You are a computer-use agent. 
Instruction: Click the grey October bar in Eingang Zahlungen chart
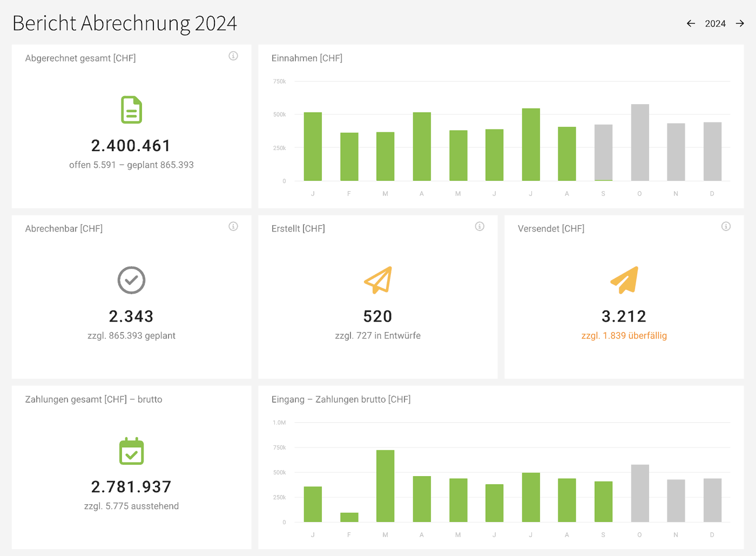(640, 493)
